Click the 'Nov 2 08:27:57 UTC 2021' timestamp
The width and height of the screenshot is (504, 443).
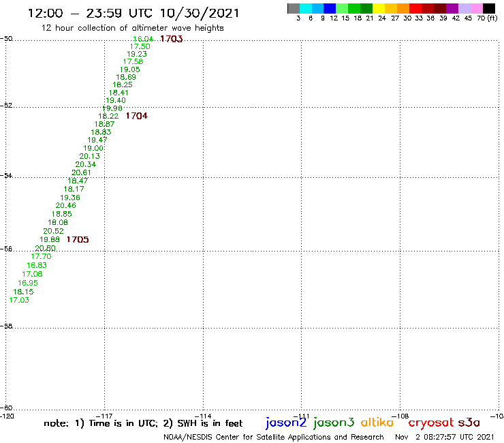tap(445, 437)
